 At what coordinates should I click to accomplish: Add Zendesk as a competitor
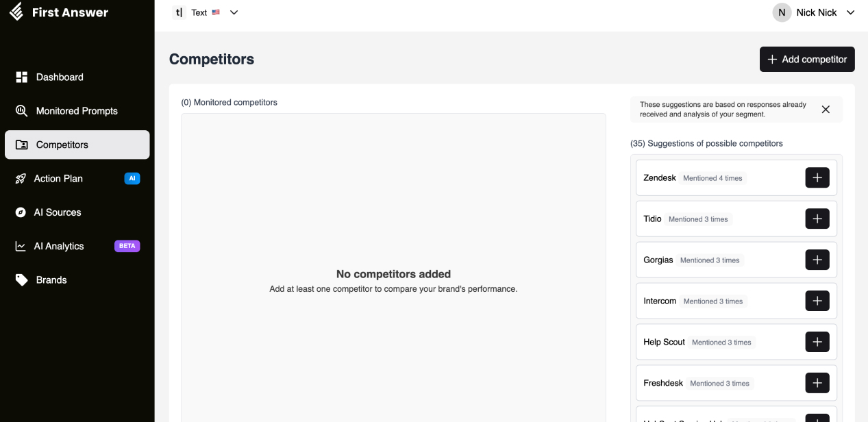click(x=817, y=178)
